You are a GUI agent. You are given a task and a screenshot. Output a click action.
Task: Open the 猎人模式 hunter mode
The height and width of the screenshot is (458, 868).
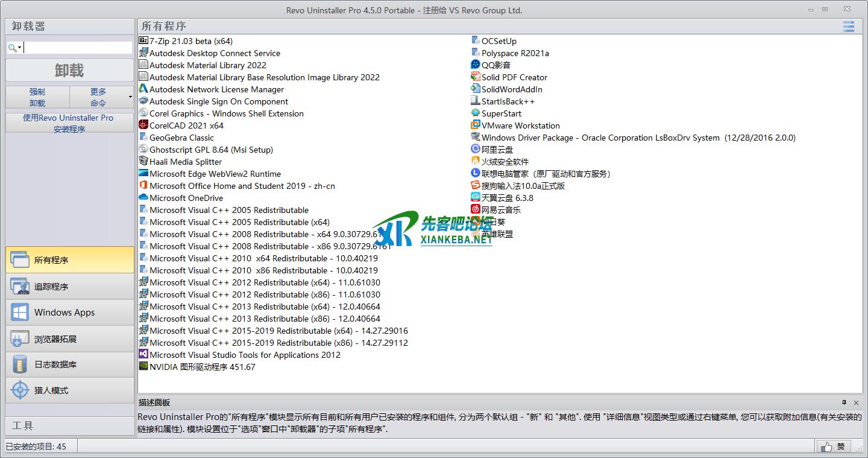[69, 390]
